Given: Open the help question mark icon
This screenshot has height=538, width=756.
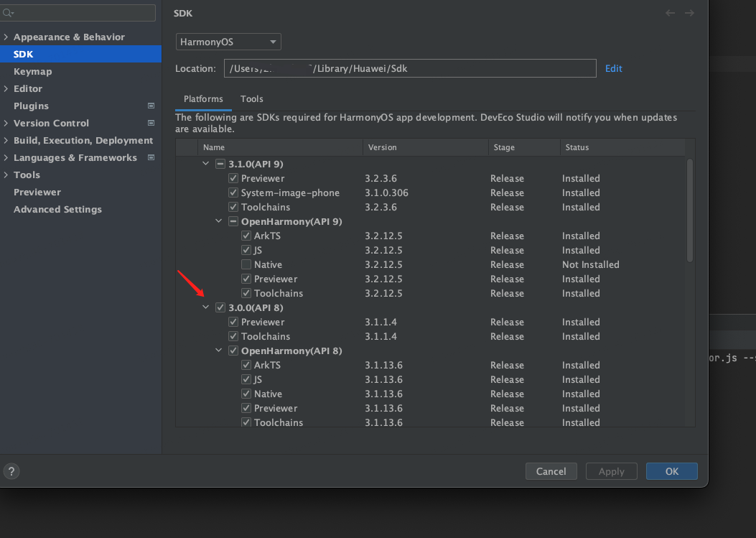Looking at the screenshot, I should tap(11, 471).
